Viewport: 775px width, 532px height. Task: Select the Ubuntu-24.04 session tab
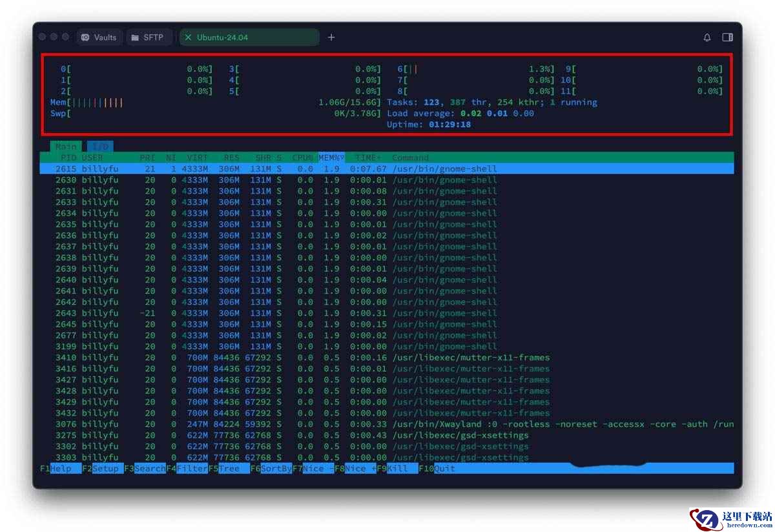click(249, 37)
